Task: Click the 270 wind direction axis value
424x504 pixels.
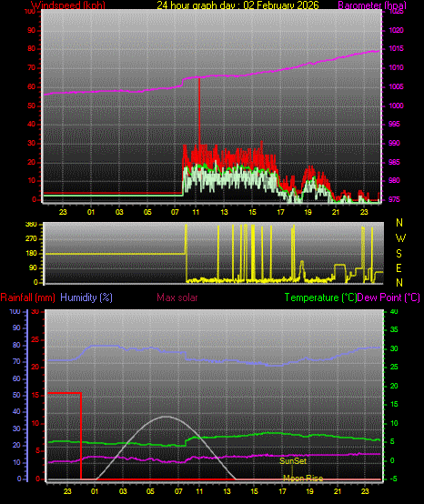Action: [31, 239]
